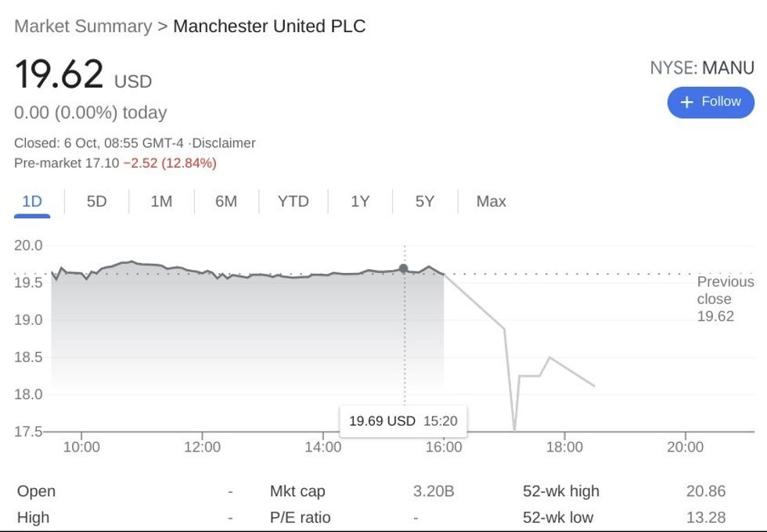Click the Market Summary breadcrumb
This screenshot has width=767, height=532.
[x=83, y=26]
